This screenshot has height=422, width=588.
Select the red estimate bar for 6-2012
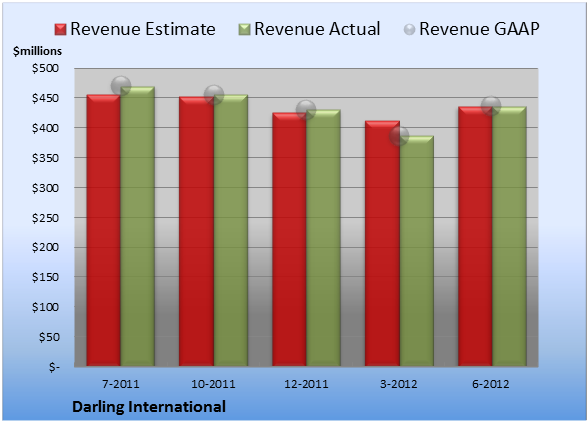coord(475,236)
